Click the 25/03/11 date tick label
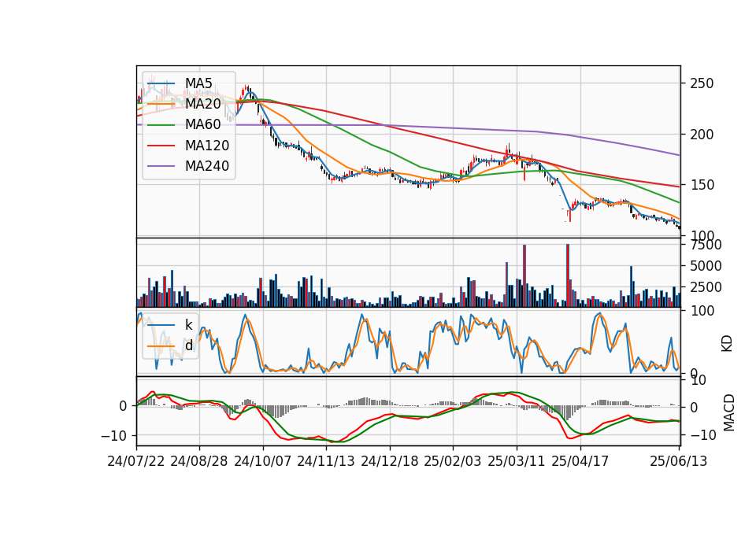The height and width of the screenshot is (543, 756). click(x=517, y=461)
